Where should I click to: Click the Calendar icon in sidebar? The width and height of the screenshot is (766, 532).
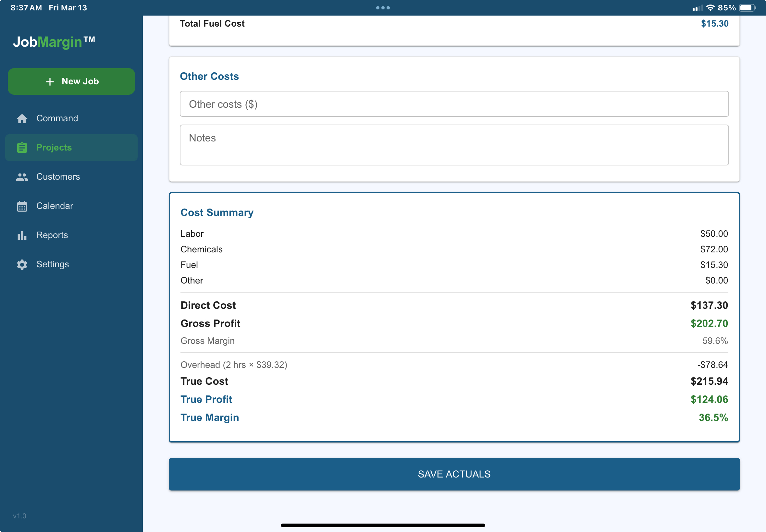tap(22, 206)
